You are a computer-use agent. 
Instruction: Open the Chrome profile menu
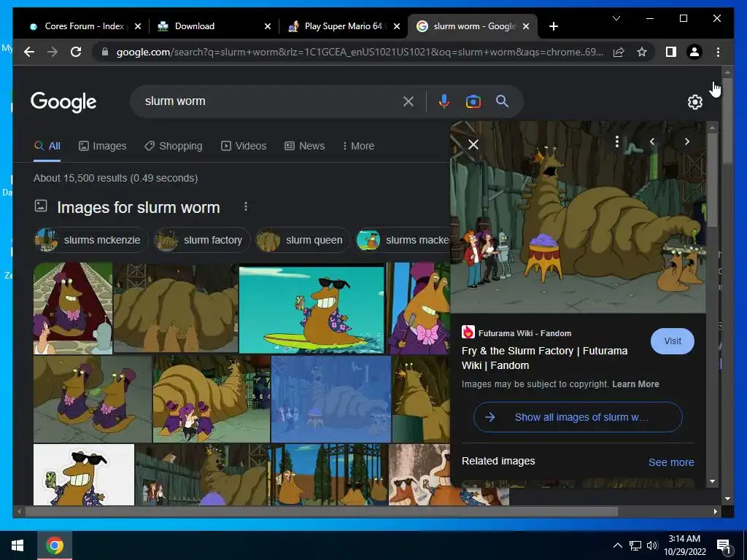click(x=694, y=52)
